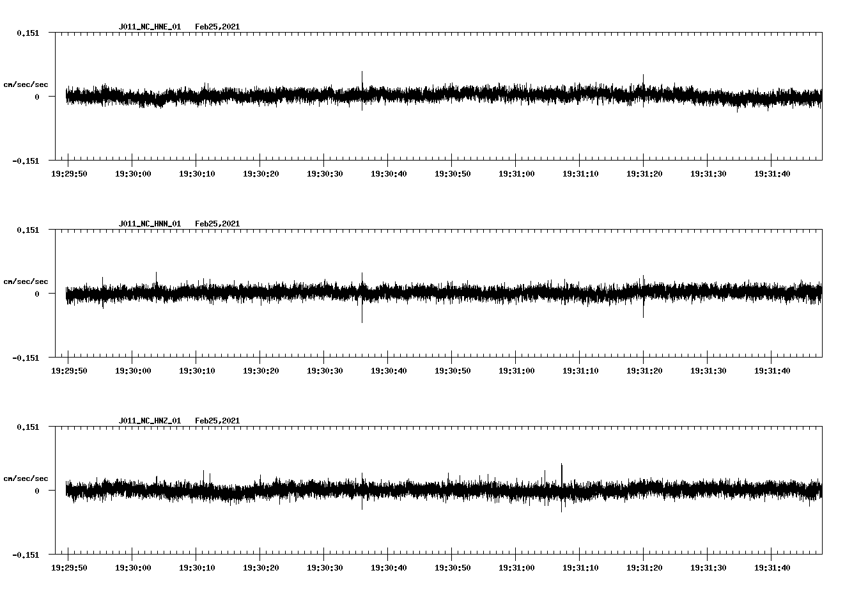Click the Feb25,2021 label on HNZ plot
The image size is (868, 591).
(x=218, y=420)
